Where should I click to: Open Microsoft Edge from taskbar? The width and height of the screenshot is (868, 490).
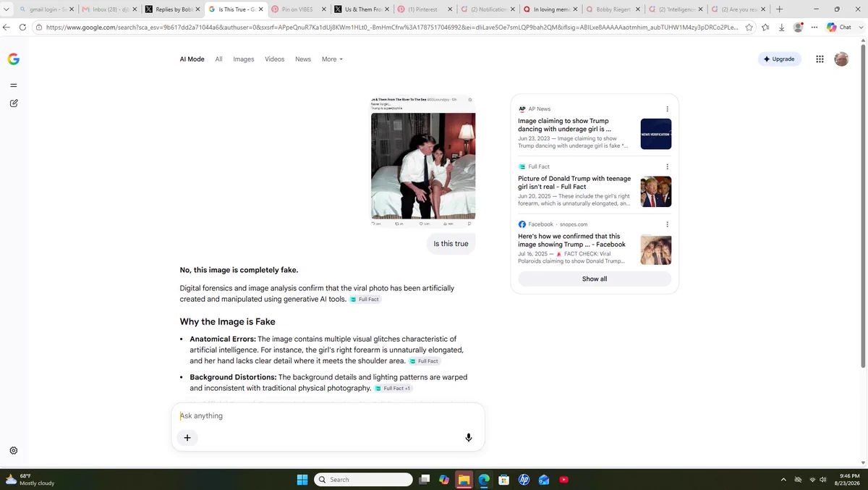point(484,479)
